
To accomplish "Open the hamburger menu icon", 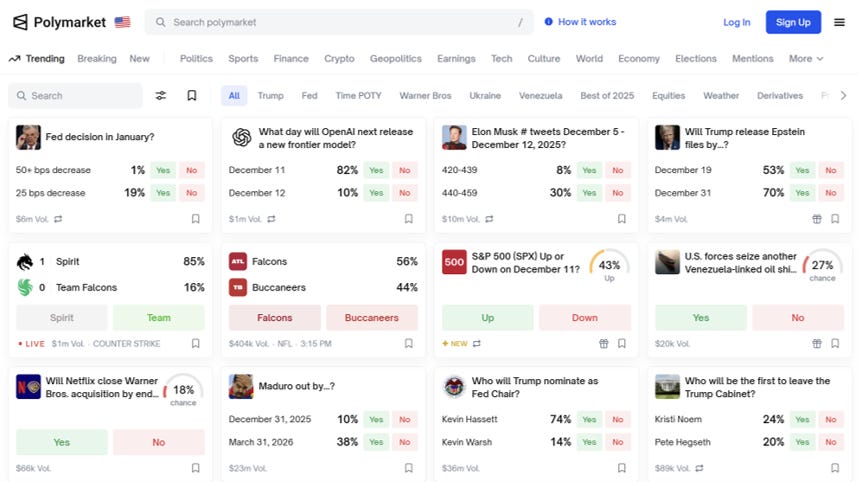I will (x=839, y=22).
